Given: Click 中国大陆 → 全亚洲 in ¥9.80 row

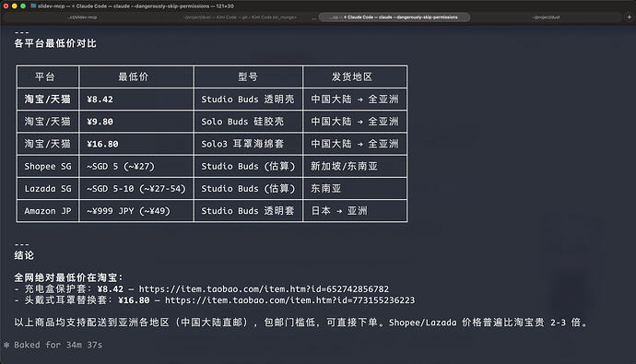Looking at the screenshot, I should point(355,122).
